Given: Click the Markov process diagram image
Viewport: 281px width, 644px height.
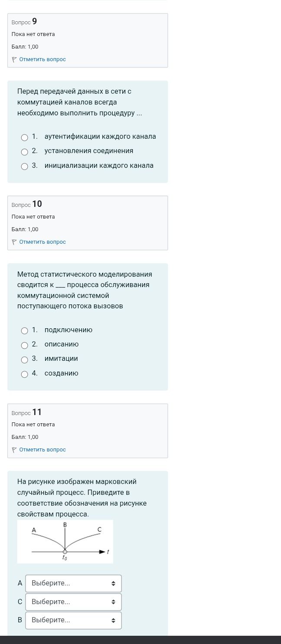Looking at the screenshot, I should click(65, 542).
